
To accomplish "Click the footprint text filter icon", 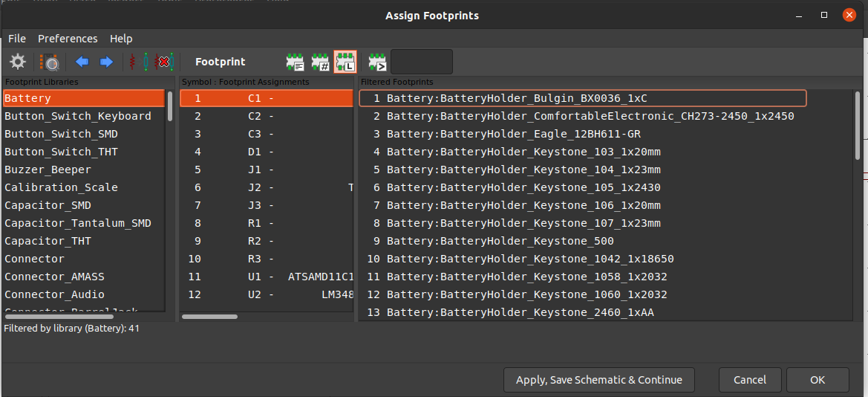I will click(377, 62).
